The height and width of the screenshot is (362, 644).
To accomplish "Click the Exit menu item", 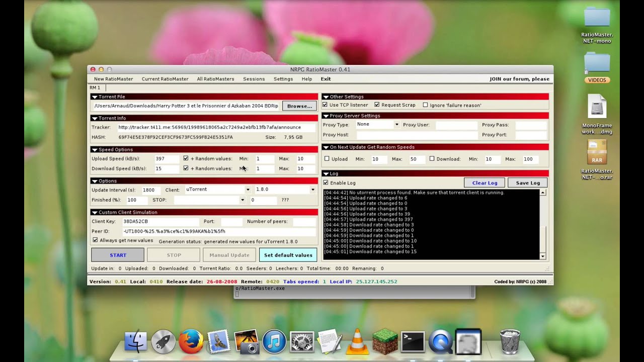I will pyautogui.click(x=326, y=79).
